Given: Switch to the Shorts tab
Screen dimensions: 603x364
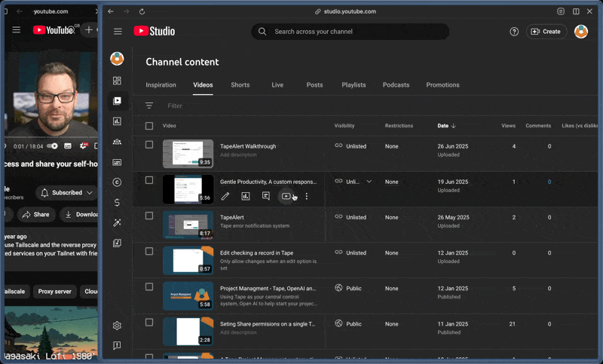Looking at the screenshot, I should point(240,85).
